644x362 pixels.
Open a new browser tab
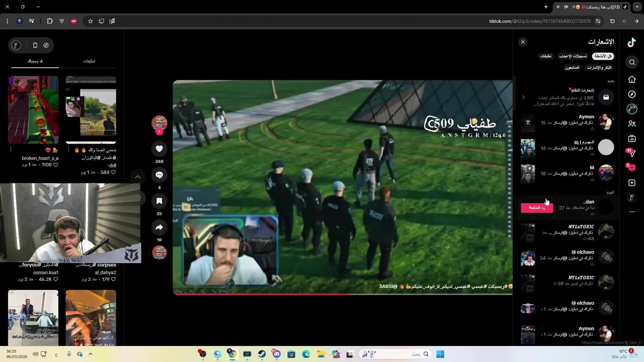(x=546, y=7)
